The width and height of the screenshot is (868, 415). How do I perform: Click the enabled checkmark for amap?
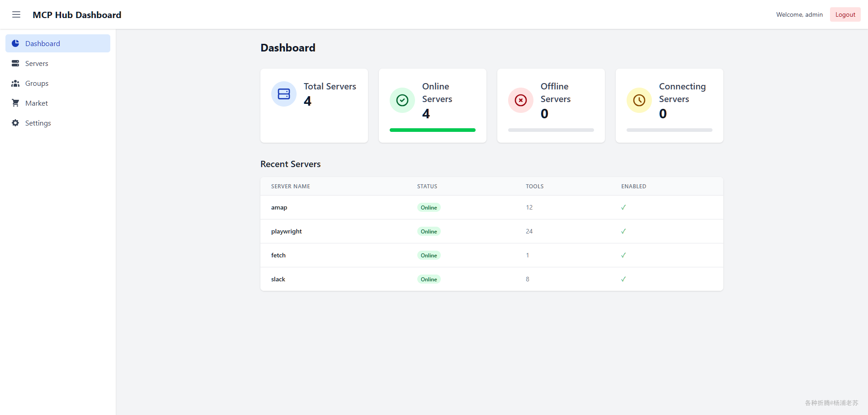[623, 207]
